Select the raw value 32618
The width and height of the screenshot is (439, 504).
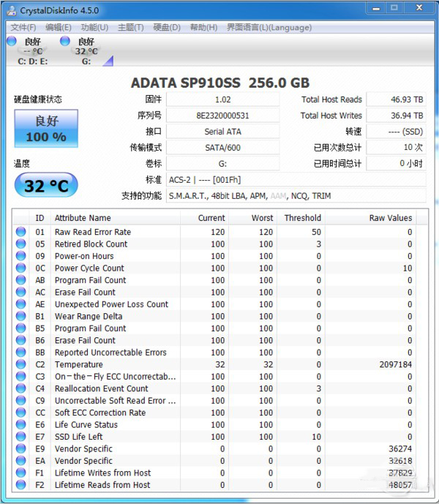point(400,461)
